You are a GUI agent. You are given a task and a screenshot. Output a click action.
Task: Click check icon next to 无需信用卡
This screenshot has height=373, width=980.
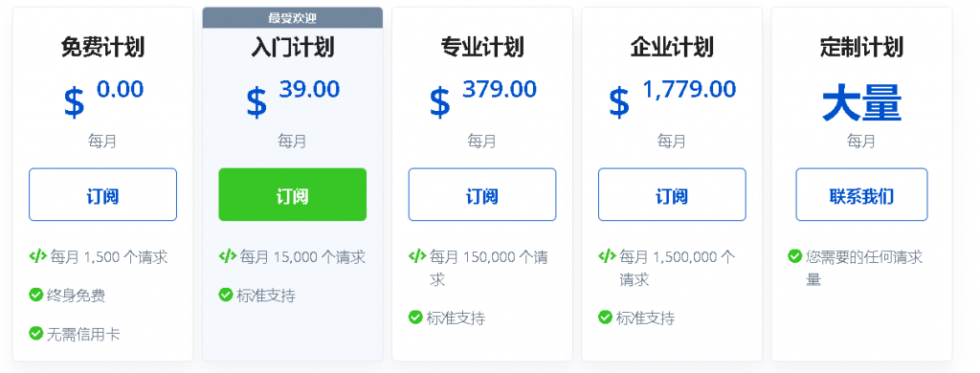point(35,334)
